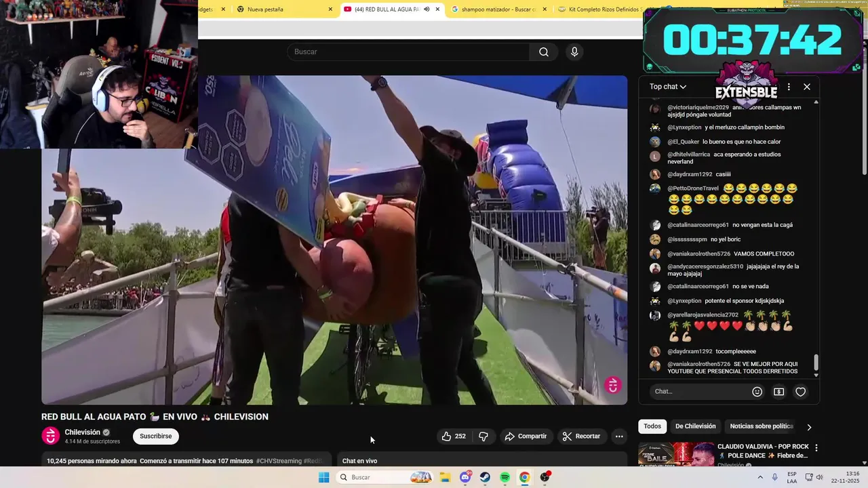Image resolution: width=868 pixels, height=488 pixels.
Task: Open Chilevisión channel name link
Action: point(82,432)
